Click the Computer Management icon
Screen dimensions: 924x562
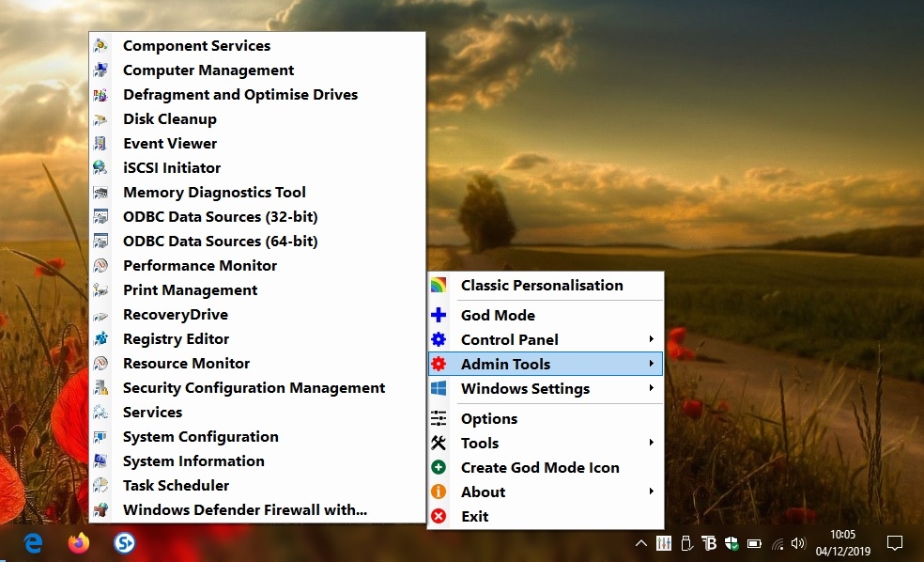point(100,70)
